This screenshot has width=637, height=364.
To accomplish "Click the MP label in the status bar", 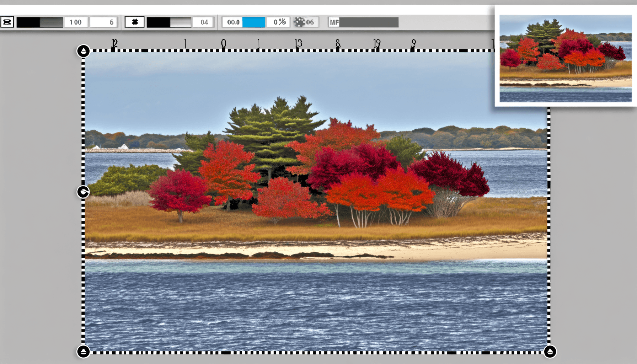I will (333, 22).
